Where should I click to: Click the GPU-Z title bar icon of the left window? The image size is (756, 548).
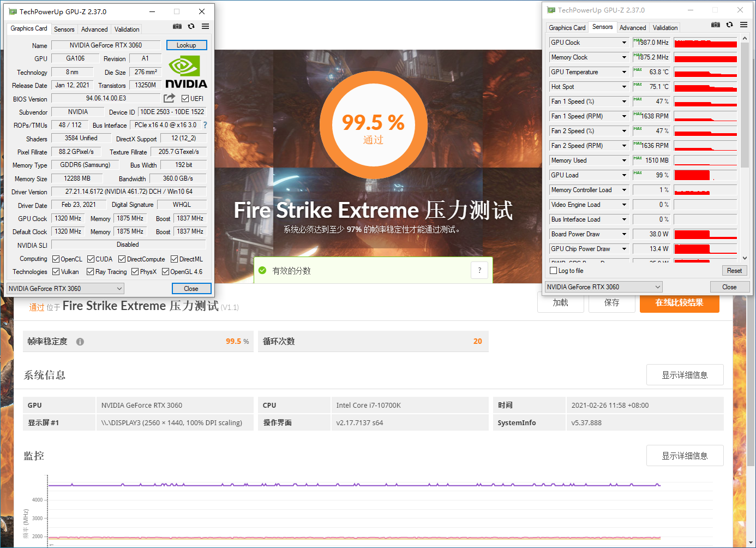click(x=13, y=11)
